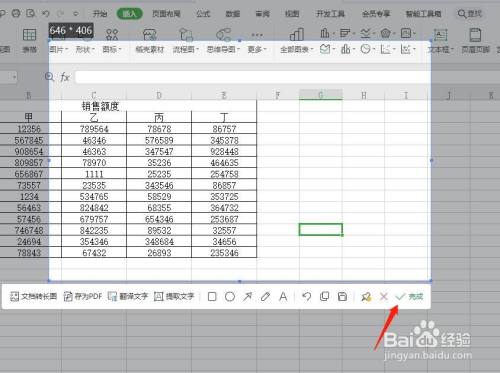Click the redo arrow in quick access bar

(60, 13)
